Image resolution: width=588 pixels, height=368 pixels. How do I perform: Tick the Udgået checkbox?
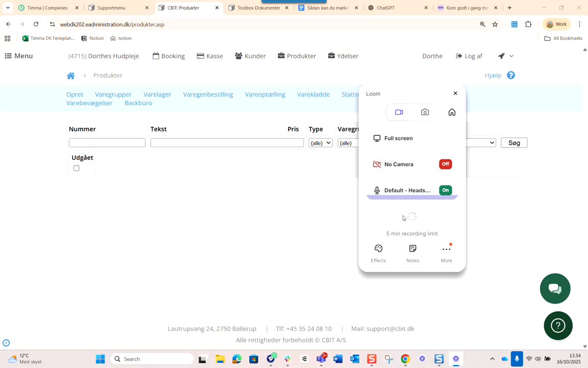[77, 168]
